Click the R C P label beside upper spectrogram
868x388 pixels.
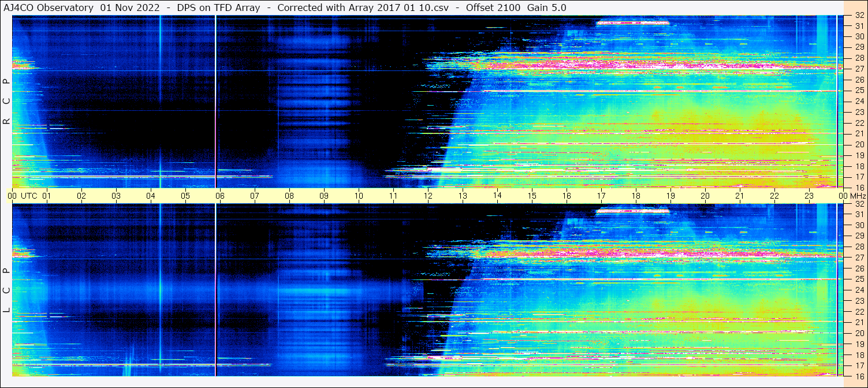click(6, 101)
